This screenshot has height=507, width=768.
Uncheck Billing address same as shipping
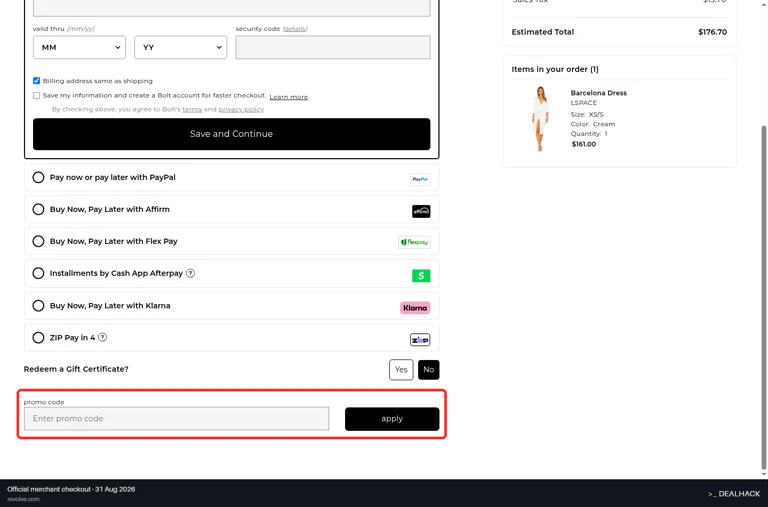[36, 81]
